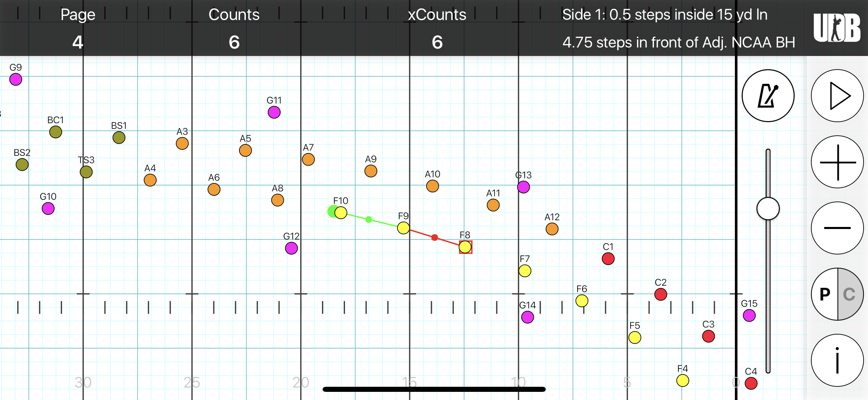Switch to C mode on the toggle

click(x=850, y=294)
